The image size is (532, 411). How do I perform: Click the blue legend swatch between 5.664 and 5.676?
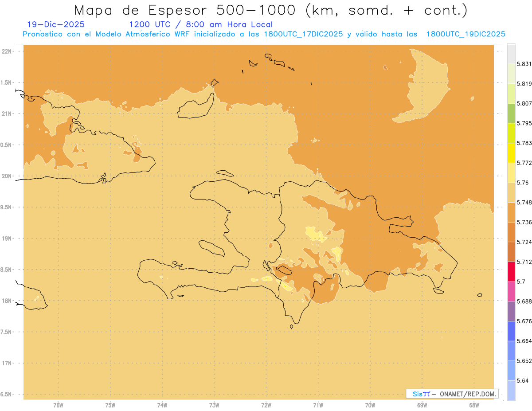(x=511, y=331)
